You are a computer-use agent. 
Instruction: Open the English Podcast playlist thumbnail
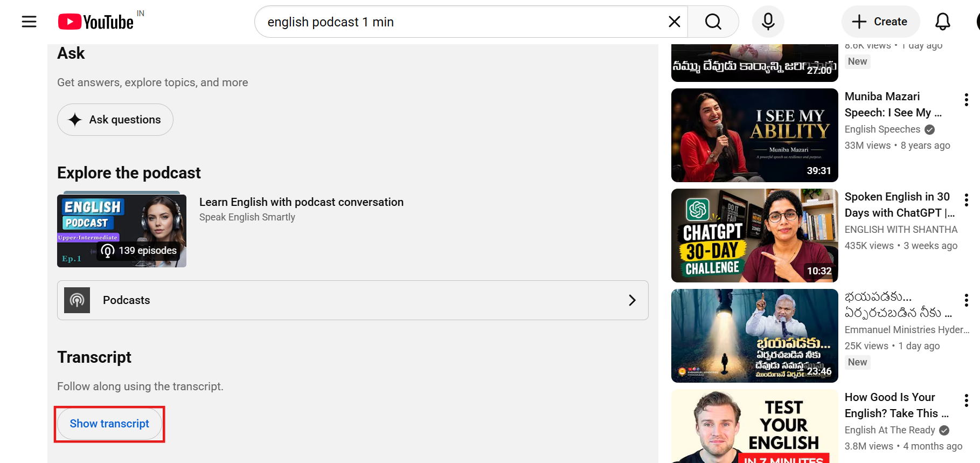pos(122,231)
